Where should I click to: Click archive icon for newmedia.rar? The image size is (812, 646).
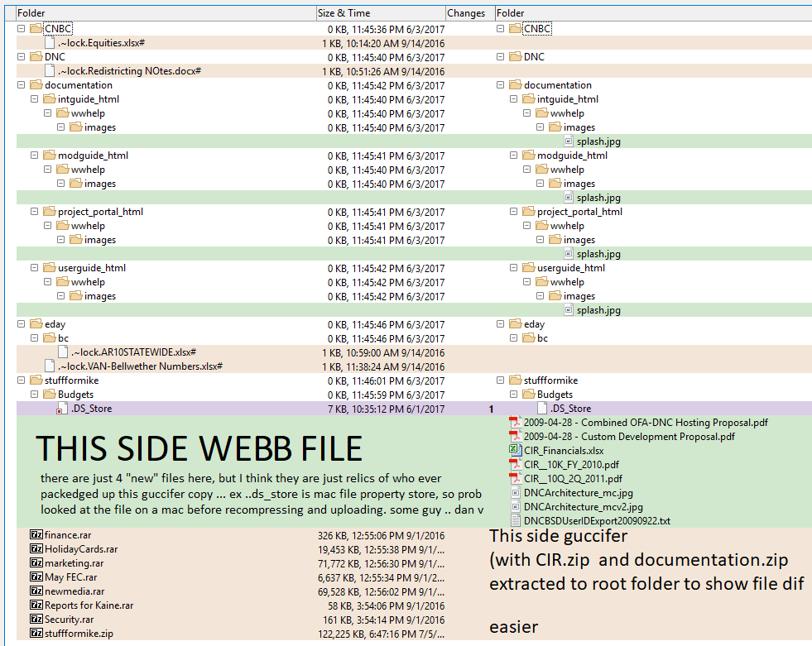click(36, 591)
